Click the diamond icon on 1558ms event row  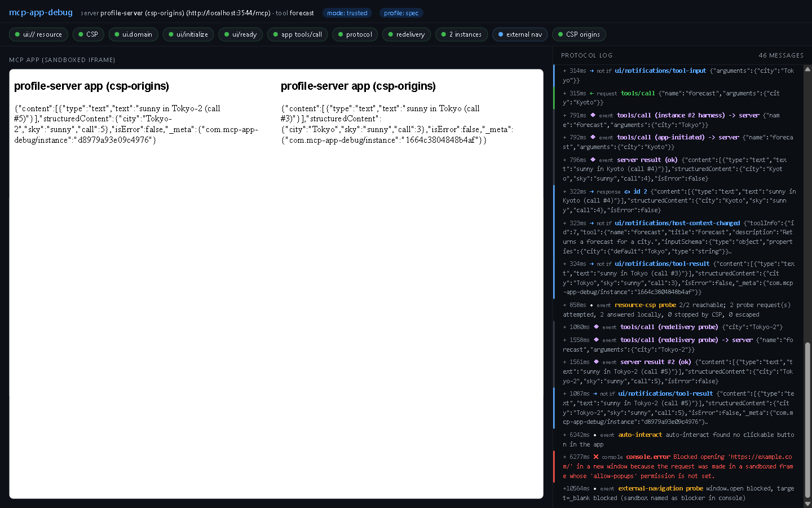coord(596,340)
